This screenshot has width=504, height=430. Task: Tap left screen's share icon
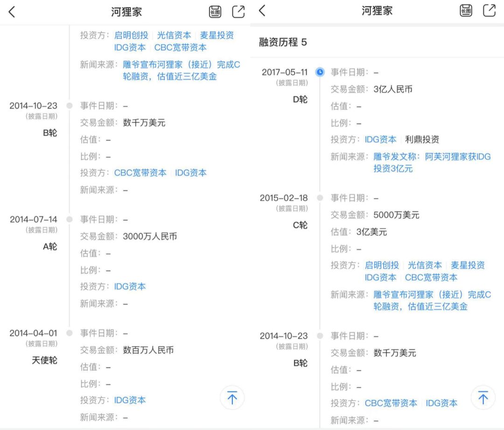pyautogui.click(x=238, y=12)
